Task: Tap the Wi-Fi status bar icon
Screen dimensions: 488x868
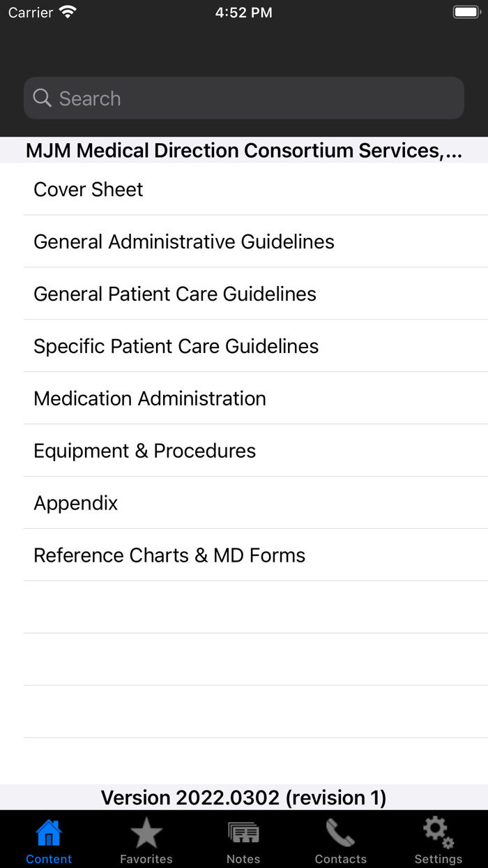Action: [x=66, y=11]
